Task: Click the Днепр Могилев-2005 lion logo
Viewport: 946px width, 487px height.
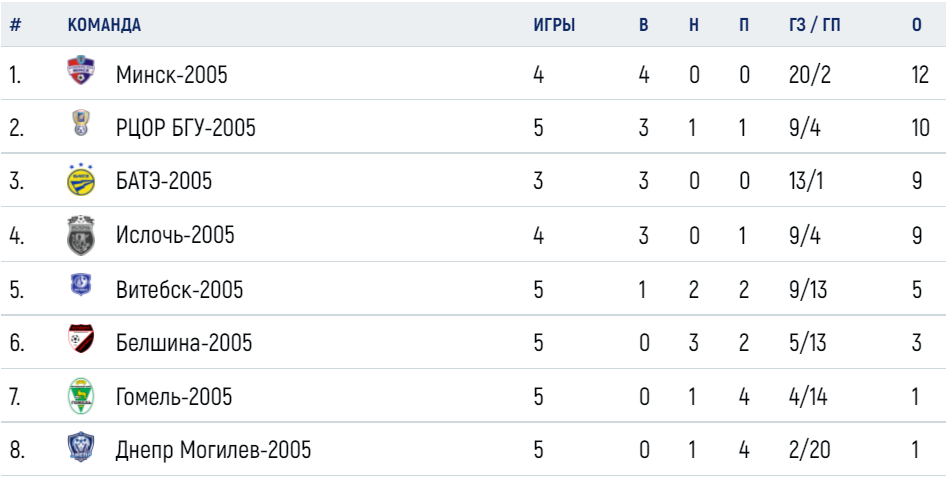Action: click(x=80, y=447)
